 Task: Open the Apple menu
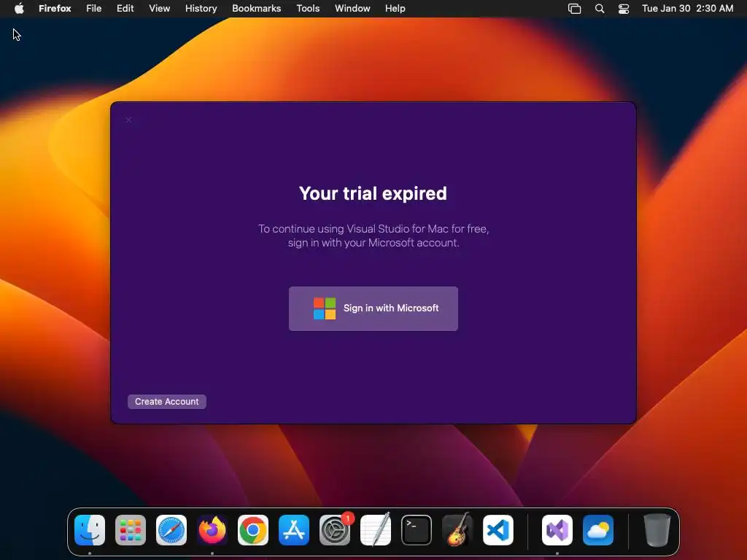click(x=19, y=9)
